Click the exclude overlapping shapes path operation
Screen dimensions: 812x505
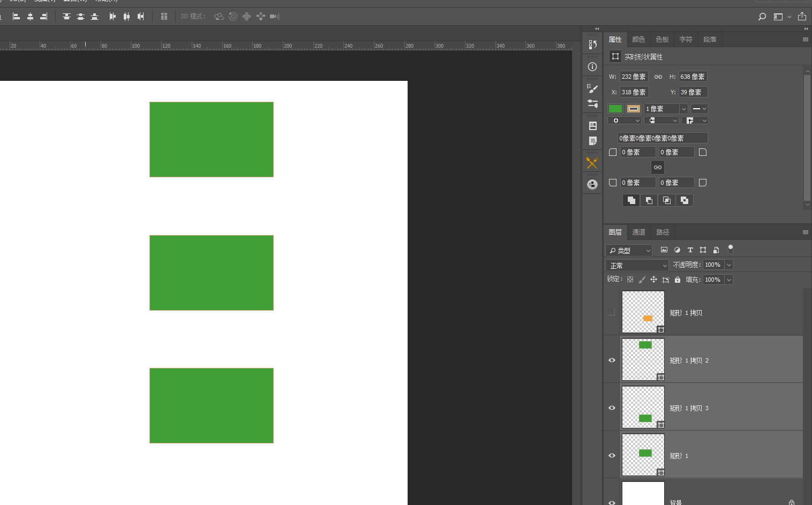point(685,200)
